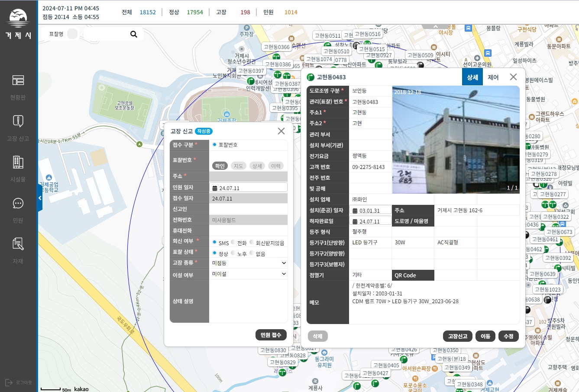Click the 이력 pill in 표찰번호 row
579x392 pixels.
click(x=276, y=166)
